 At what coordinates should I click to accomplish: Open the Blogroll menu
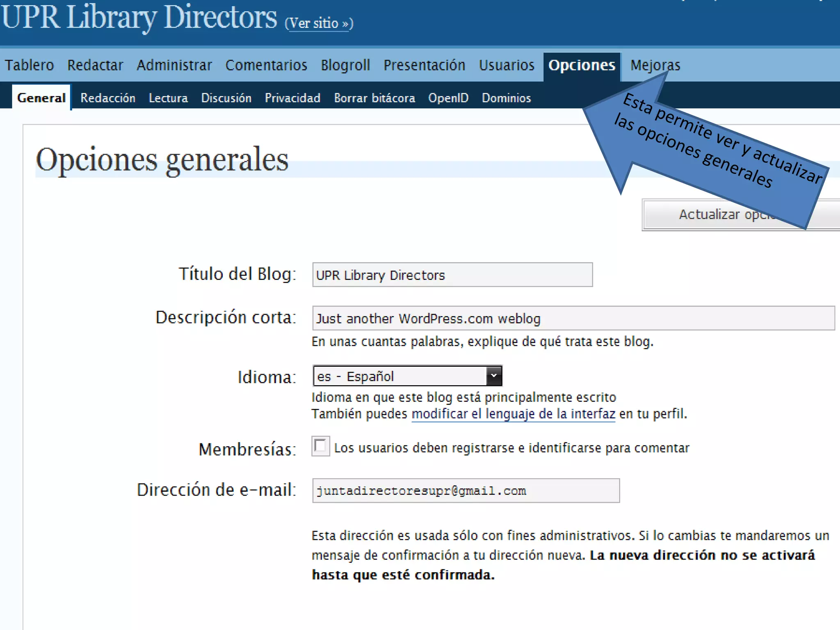345,65
